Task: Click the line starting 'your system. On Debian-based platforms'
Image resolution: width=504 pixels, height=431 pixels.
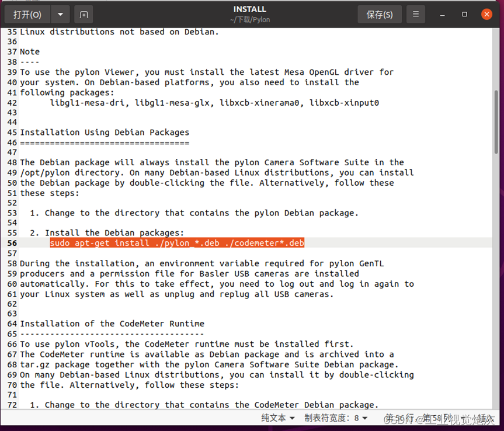Action: pos(190,82)
